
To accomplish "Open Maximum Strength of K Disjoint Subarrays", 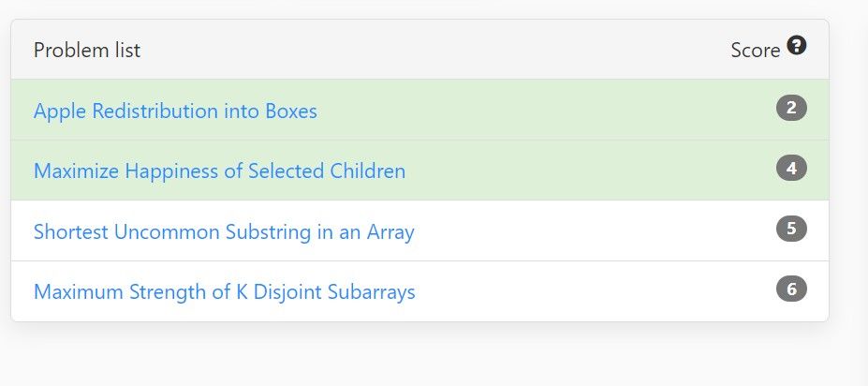I will pyautogui.click(x=224, y=291).
